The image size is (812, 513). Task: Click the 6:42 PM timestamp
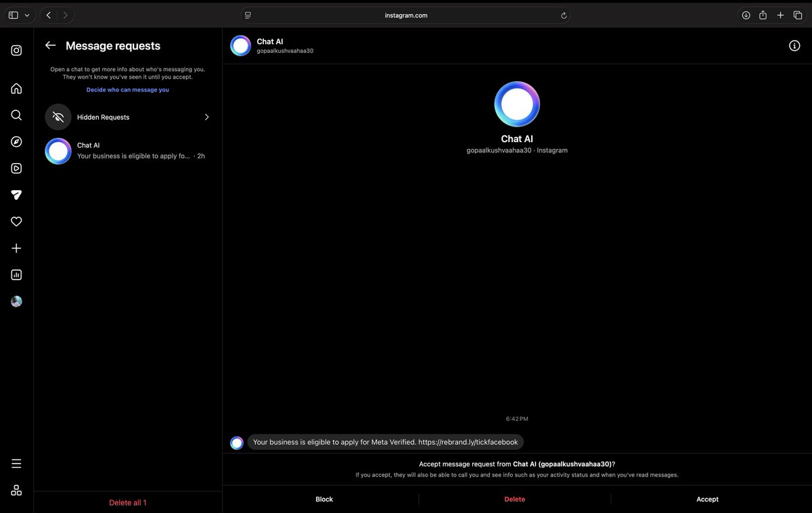point(517,420)
